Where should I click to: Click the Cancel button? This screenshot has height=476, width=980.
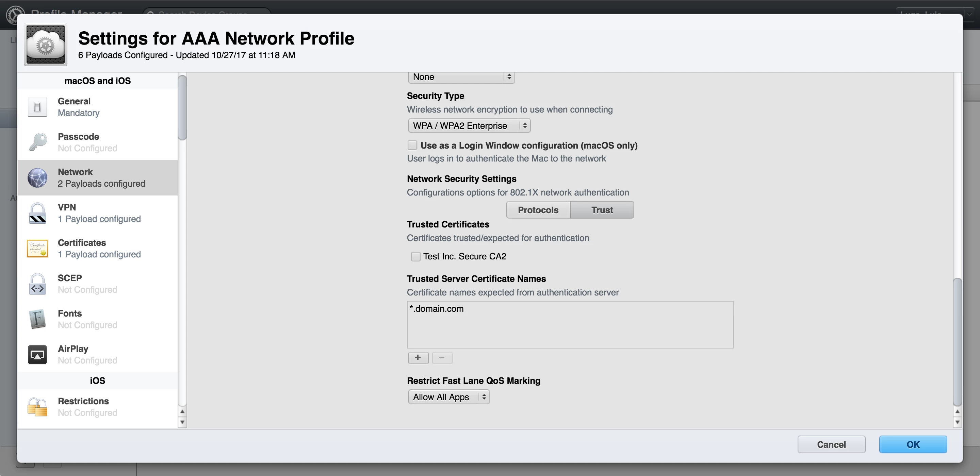(831, 444)
